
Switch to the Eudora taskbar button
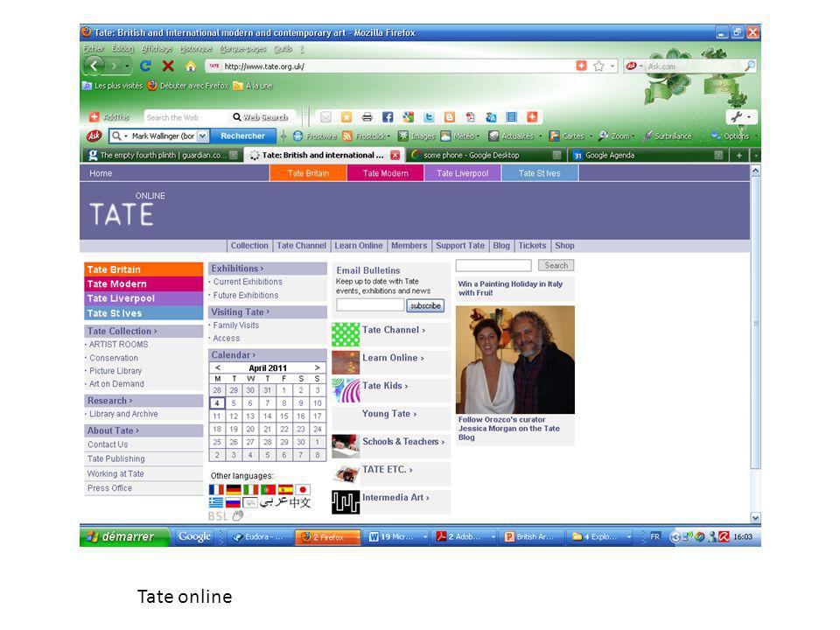[259, 536]
